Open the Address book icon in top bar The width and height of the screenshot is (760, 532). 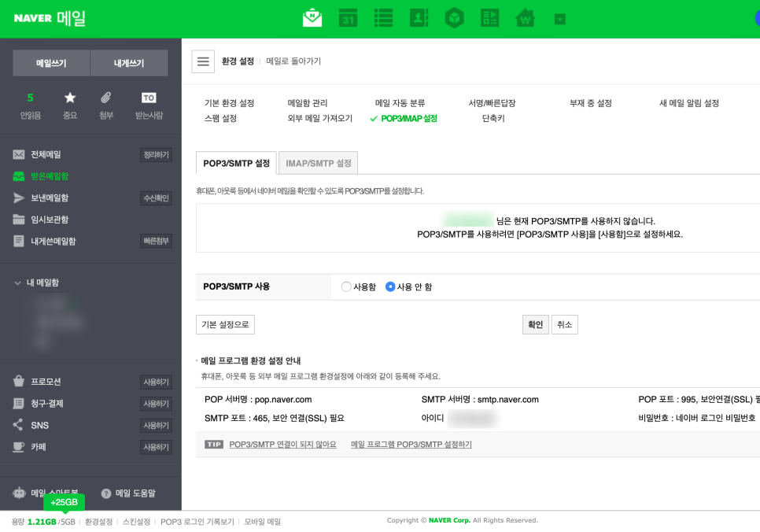tap(419, 18)
